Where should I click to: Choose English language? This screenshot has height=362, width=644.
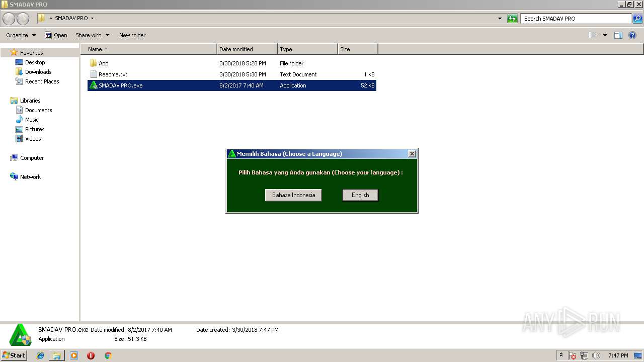(x=360, y=195)
